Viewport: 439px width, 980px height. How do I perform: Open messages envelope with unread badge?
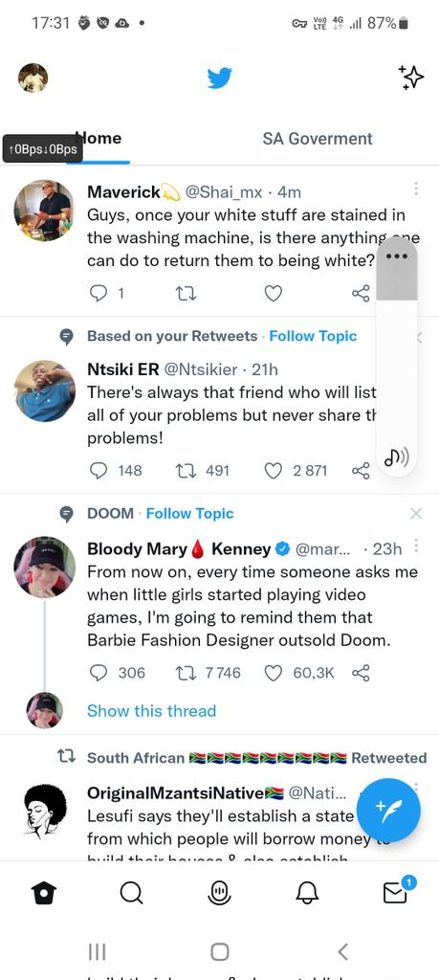(397, 891)
